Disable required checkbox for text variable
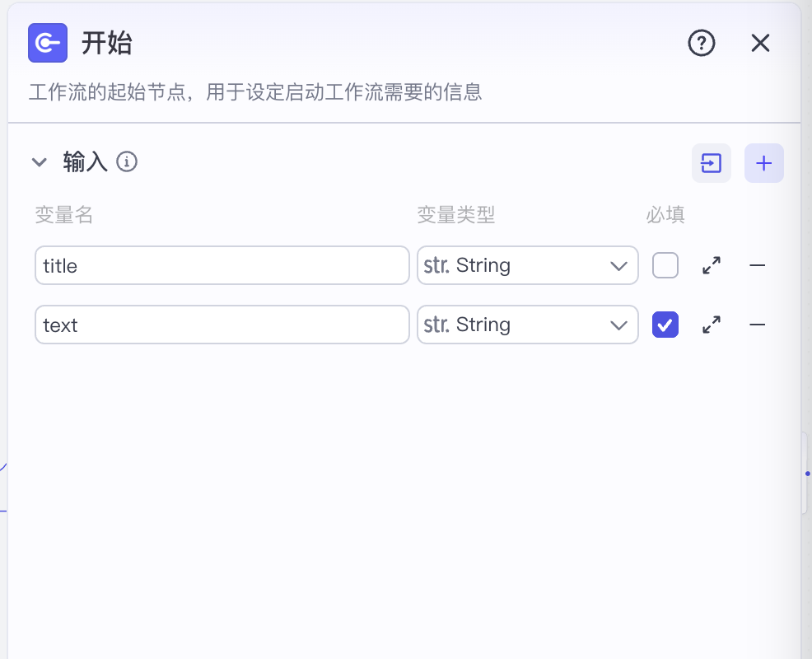 (665, 325)
